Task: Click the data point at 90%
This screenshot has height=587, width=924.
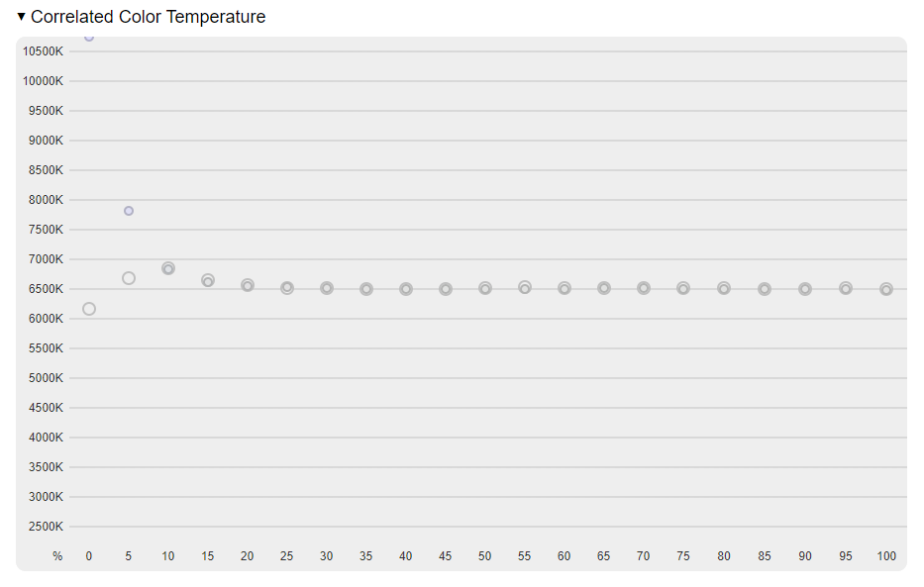Action: (805, 289)
